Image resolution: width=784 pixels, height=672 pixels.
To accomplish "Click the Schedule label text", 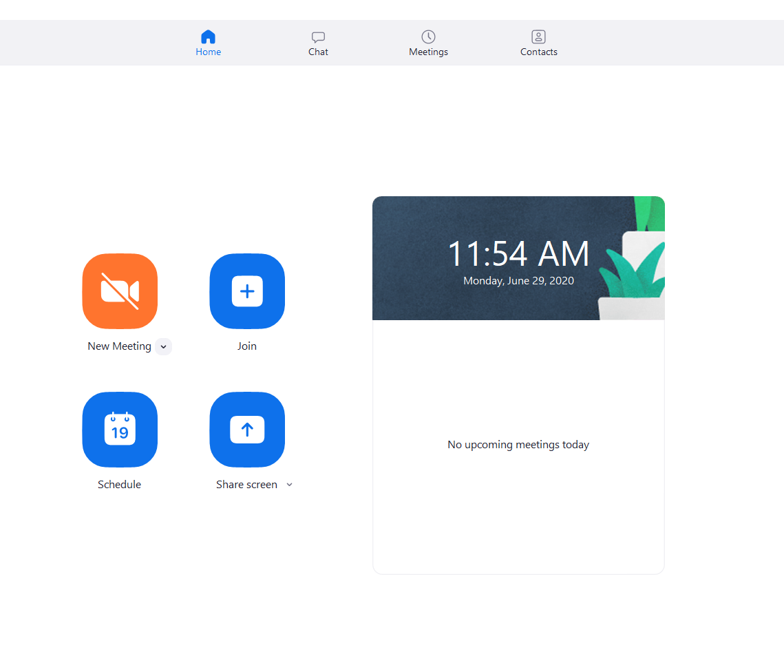I will click(120, 485).
